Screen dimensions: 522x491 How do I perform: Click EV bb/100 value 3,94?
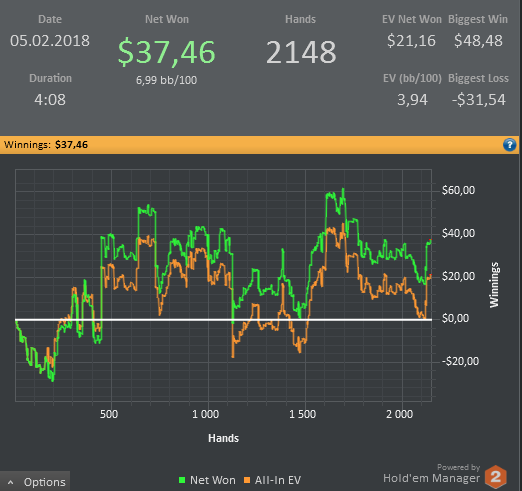(x=412, y=100)
